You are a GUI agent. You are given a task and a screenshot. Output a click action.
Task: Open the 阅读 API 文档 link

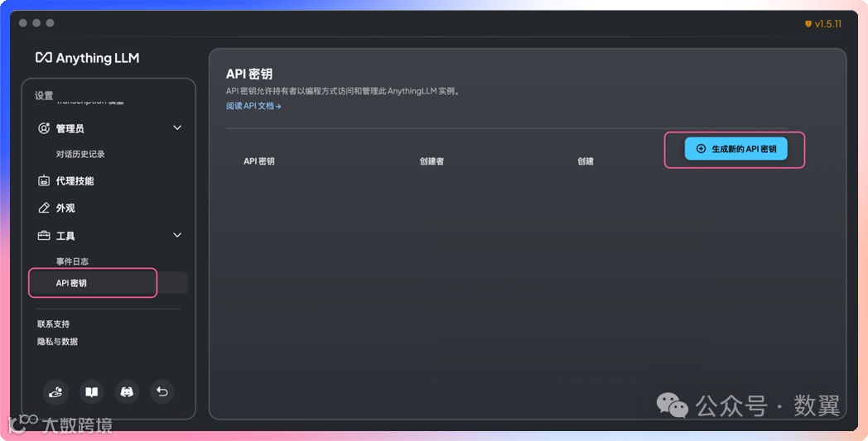click(x=253, y=106)
